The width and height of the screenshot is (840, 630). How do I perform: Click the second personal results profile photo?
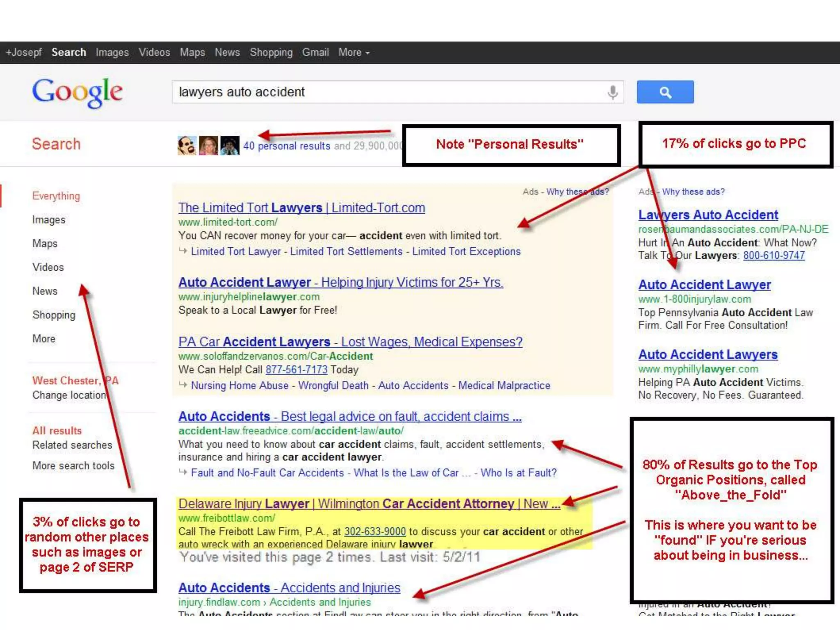tap(208, 146)
